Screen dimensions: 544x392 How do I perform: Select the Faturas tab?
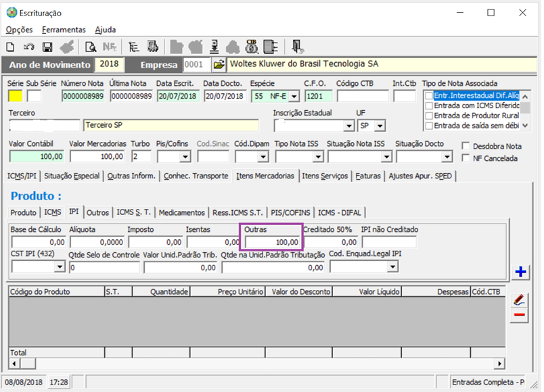coord(369,176)
